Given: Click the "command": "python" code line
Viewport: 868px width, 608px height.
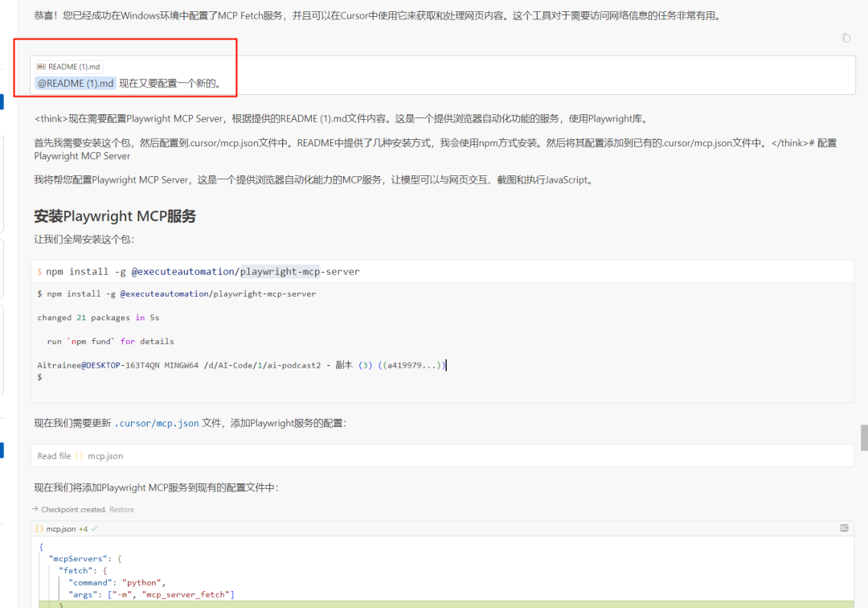Looking at the screenshot, I should pos(117,582).
